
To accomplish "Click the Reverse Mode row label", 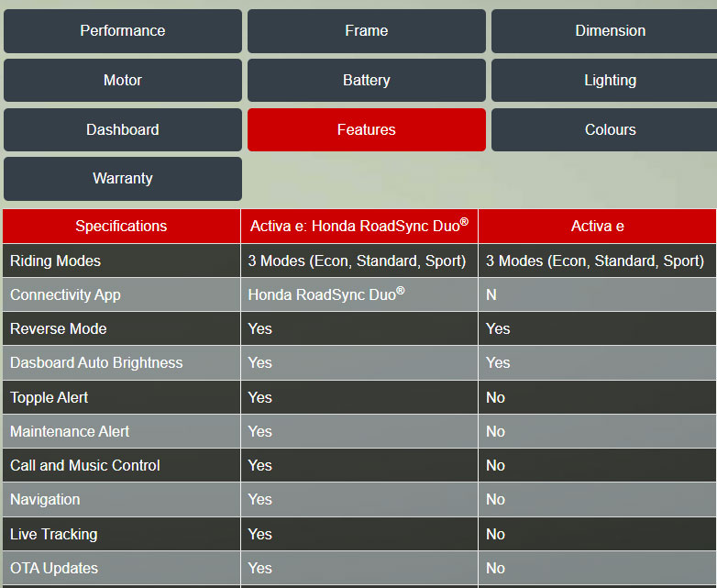I will click(x=59, y=328).
